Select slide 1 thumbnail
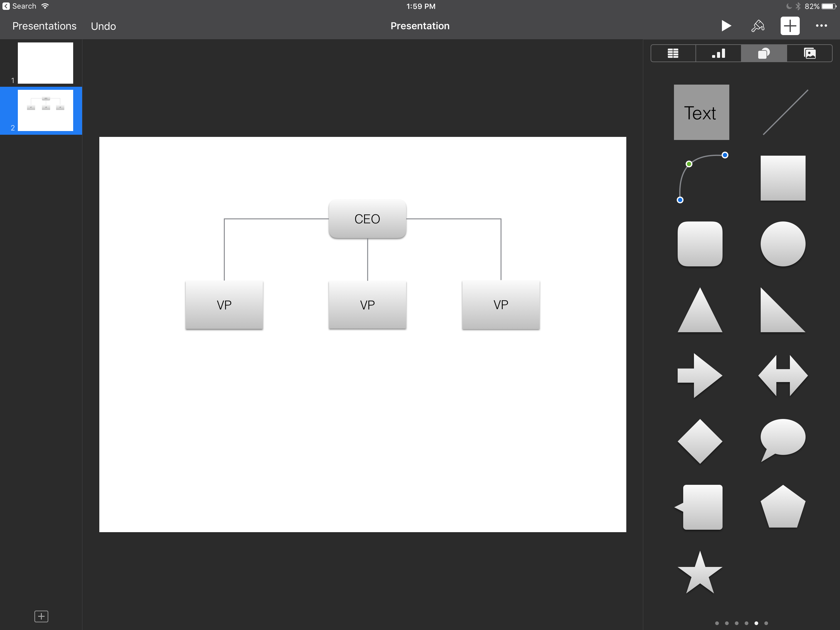This screenshot has width=840, height=630. coord(45,63)
